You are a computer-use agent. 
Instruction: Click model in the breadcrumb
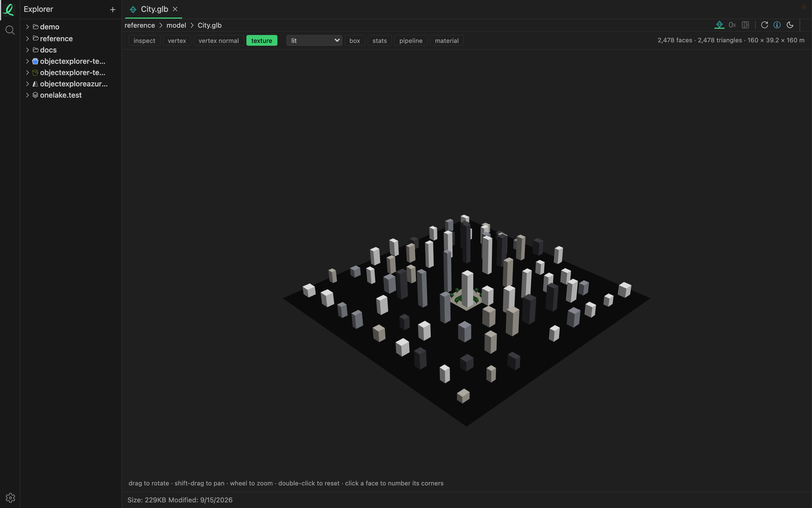point(176,25)
